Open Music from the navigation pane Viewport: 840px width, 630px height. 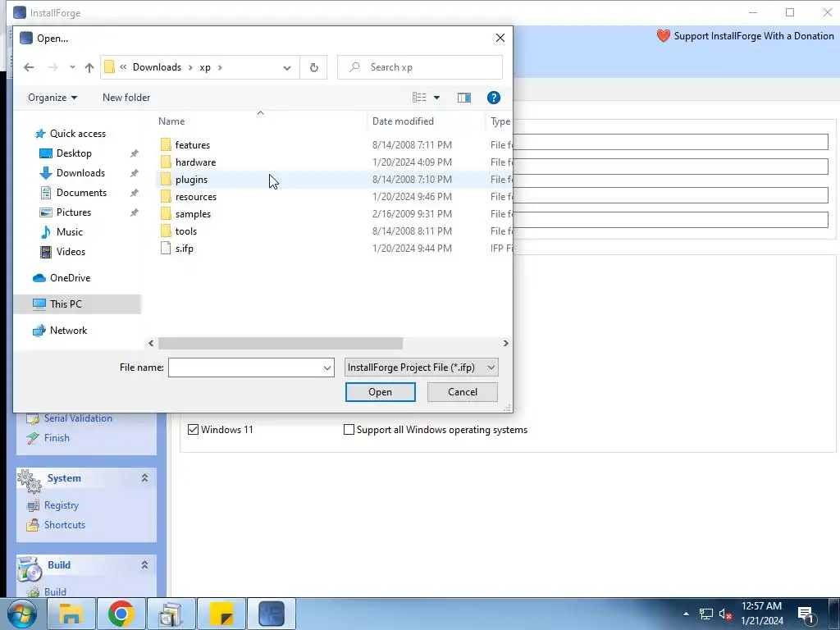pos(70,232)
